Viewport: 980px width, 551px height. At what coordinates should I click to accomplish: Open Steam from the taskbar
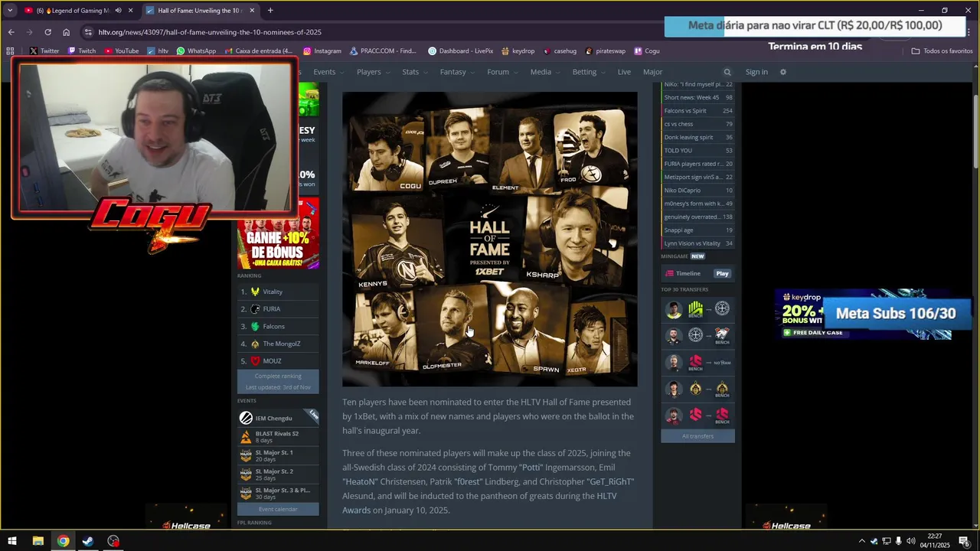(x=88, y=541)
